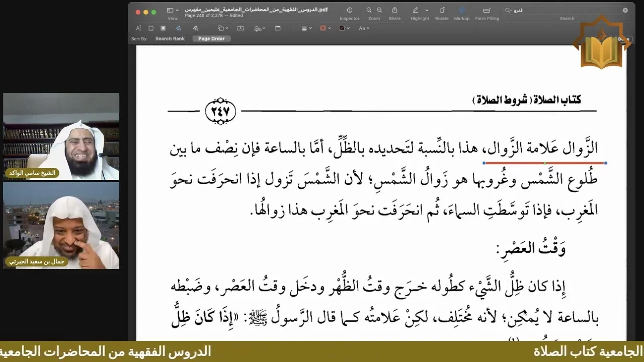Choose the Sketch drawing tool
Screen dimensions: 644x362
tap(179, 28)
